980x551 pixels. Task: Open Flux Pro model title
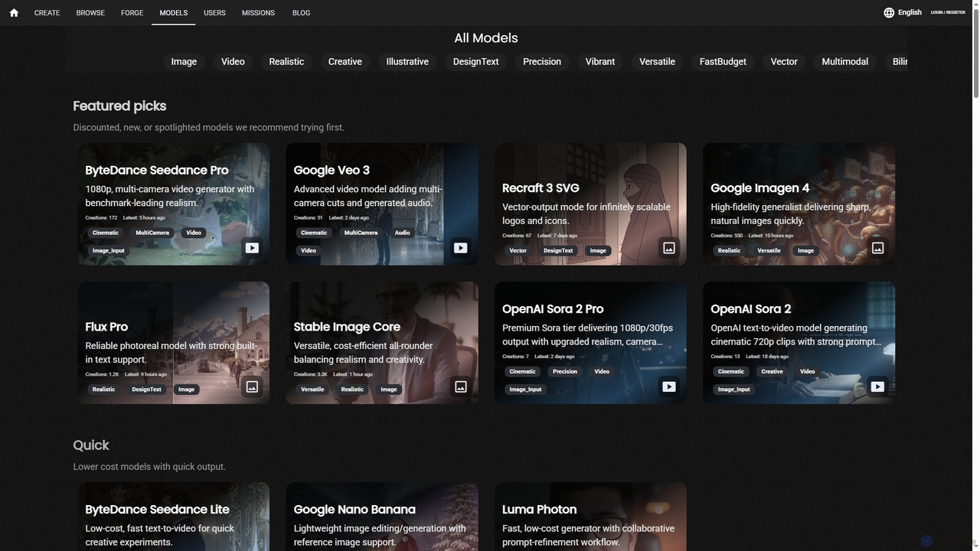[106, 327]
